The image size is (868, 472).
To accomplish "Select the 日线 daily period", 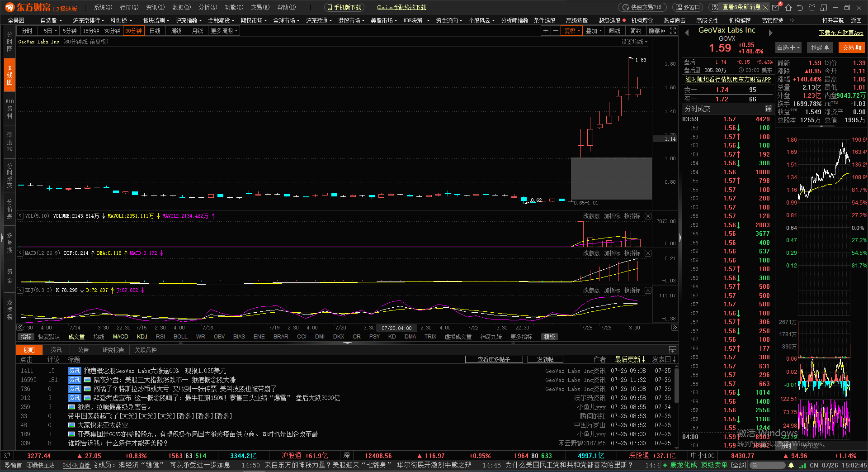I will (155, 31).
